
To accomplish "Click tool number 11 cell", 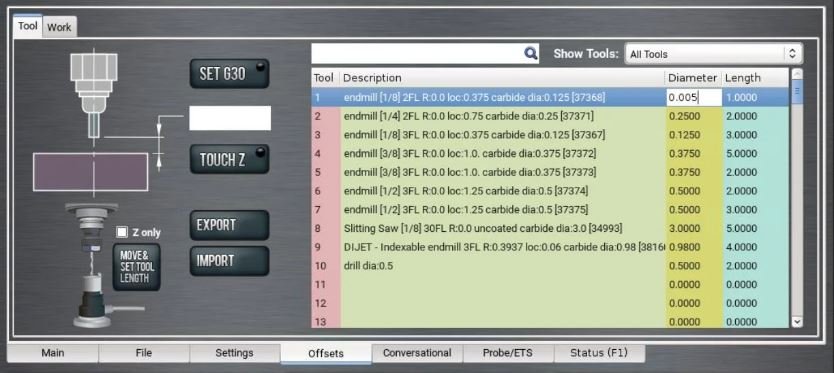I will (326, 284).
